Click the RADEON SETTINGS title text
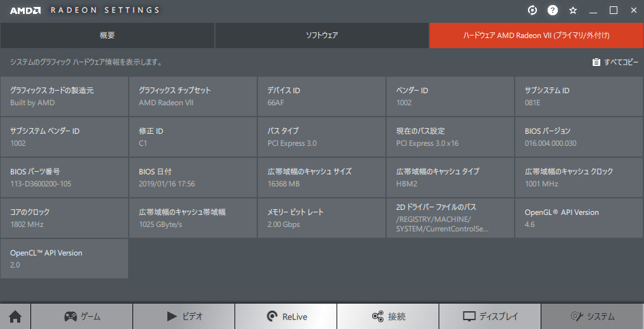The width and height of the screenshot is (644, 329). coord(105,10)
